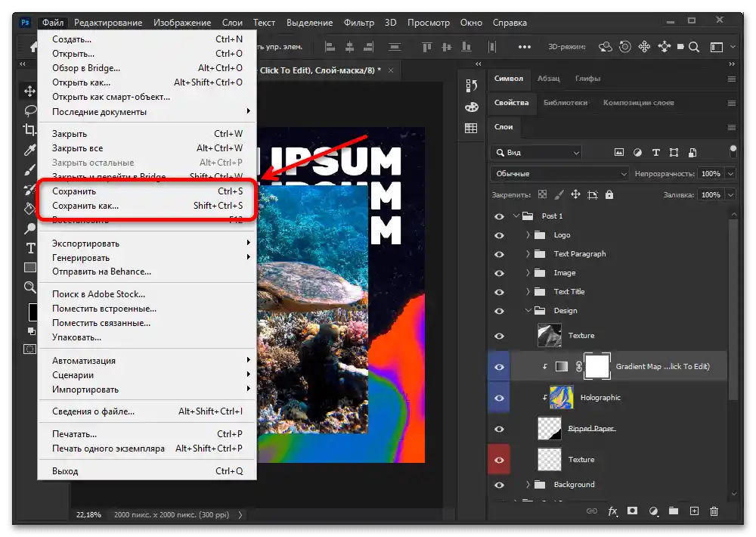This screenshot has height=537, width=756.
Task: Open layer styles fx button
Action: [612, 511]
